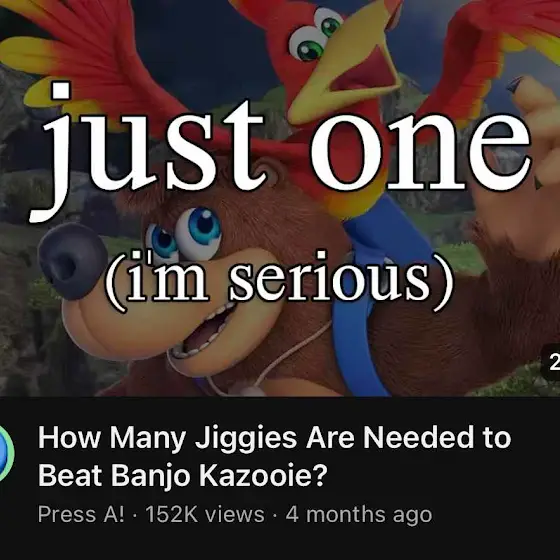Click the '152K views' text
Image resolution: width=560 pixels, height=560 pixels.
[x=205, y=514]
